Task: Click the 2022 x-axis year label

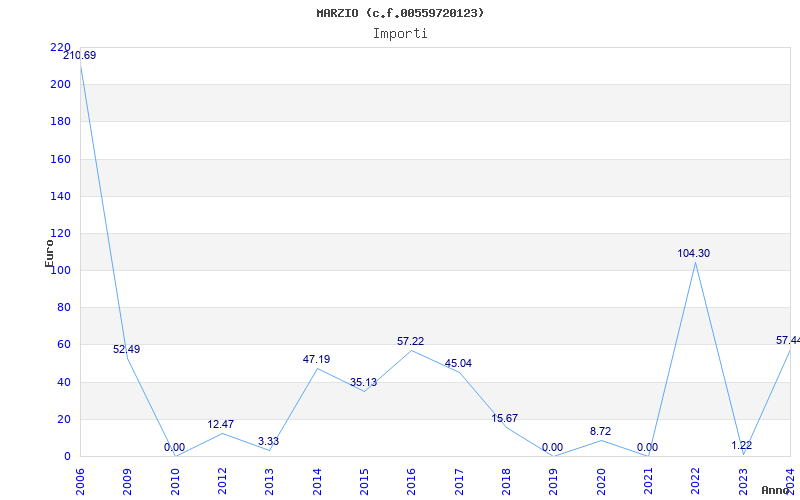Action: (695, 482)
